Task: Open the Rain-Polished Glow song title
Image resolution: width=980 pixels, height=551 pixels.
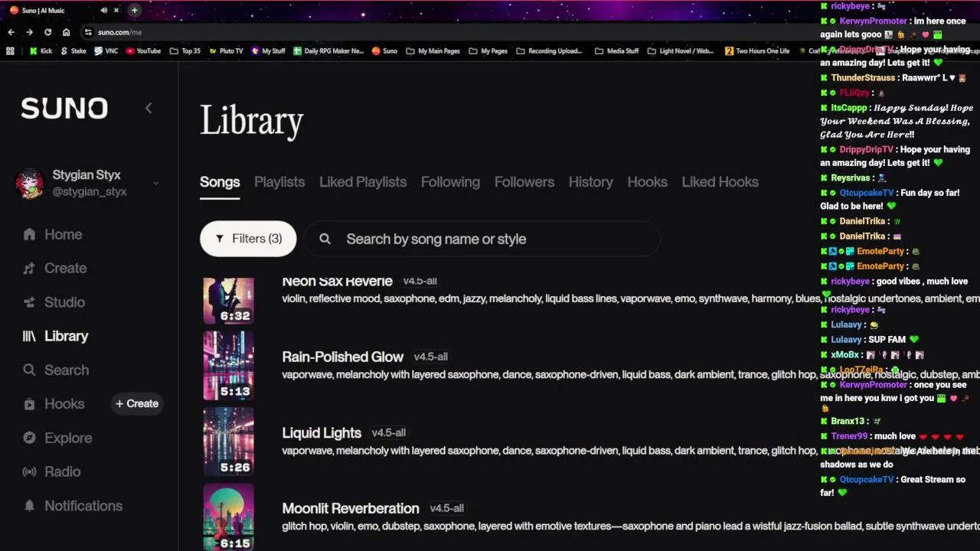Action: [x=342, y=357]
